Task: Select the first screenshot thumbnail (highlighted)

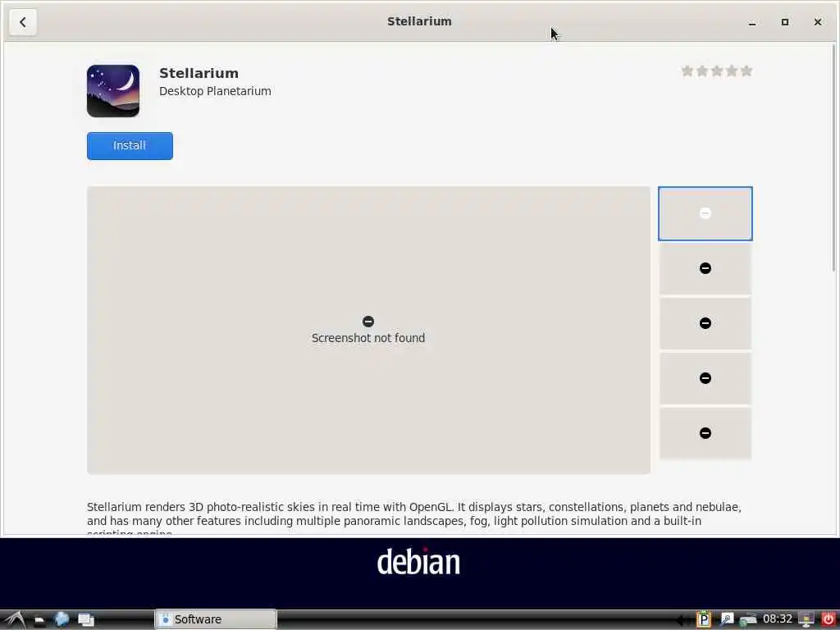Action: (705, 214)
